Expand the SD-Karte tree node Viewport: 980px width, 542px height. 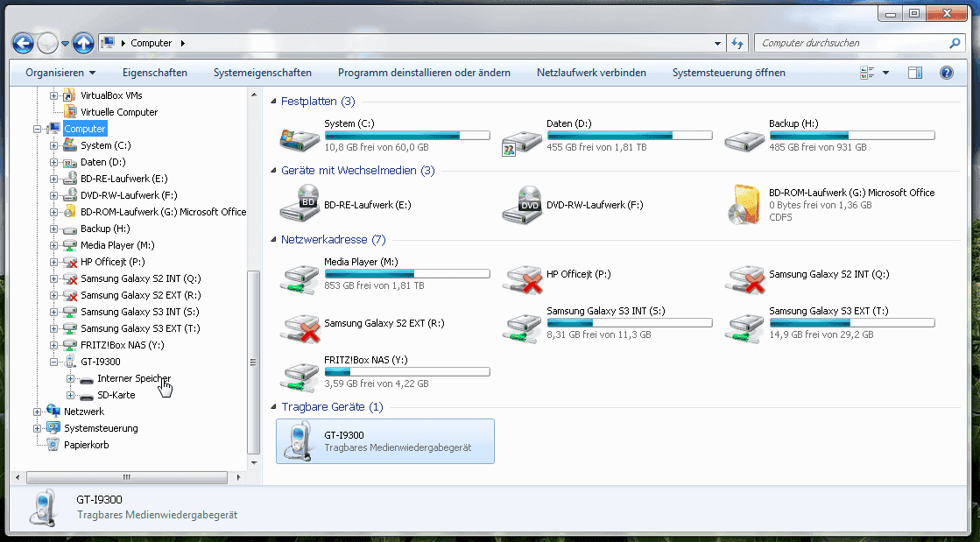(x=71, y=395)
